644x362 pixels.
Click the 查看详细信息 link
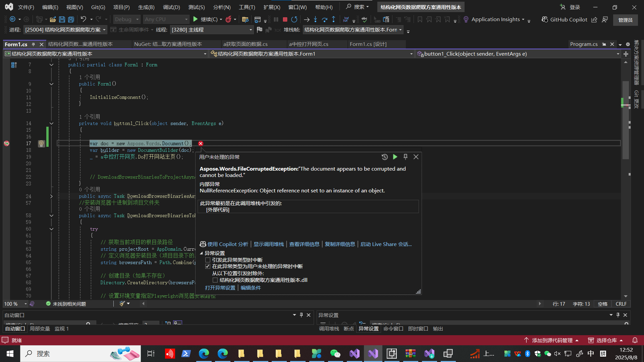(x=304, y=244)
